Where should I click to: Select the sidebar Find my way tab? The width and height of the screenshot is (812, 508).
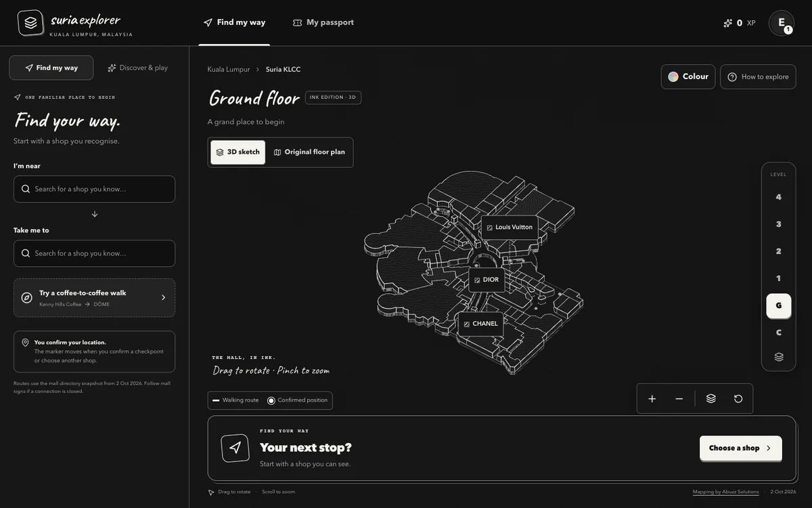(x=51, y=68)
